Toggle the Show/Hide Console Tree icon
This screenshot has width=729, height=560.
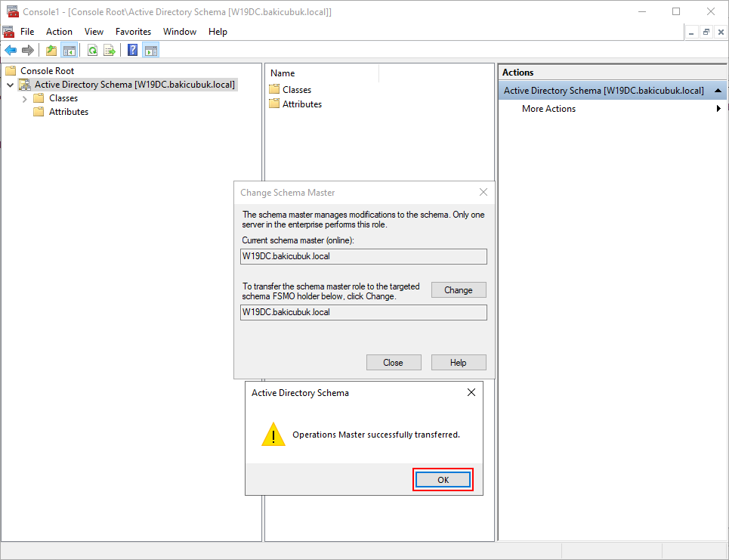pyautogui.click(x=70, y=50)
